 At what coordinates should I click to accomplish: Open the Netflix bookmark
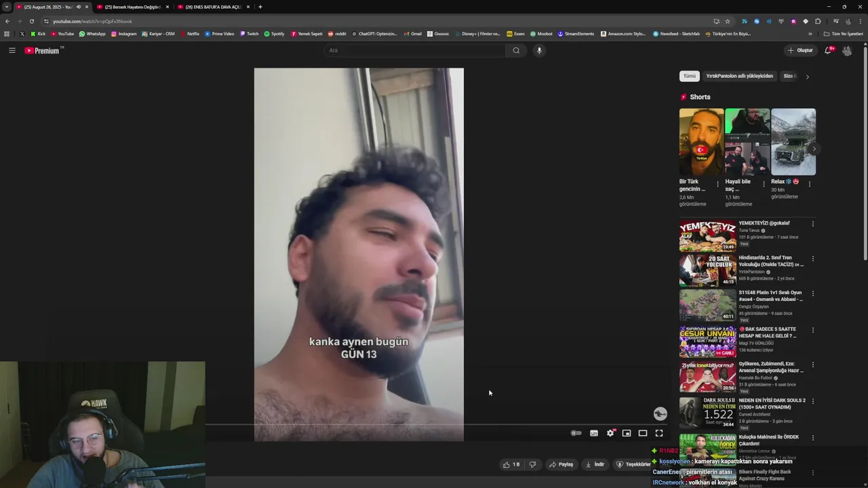coord(189,33)
